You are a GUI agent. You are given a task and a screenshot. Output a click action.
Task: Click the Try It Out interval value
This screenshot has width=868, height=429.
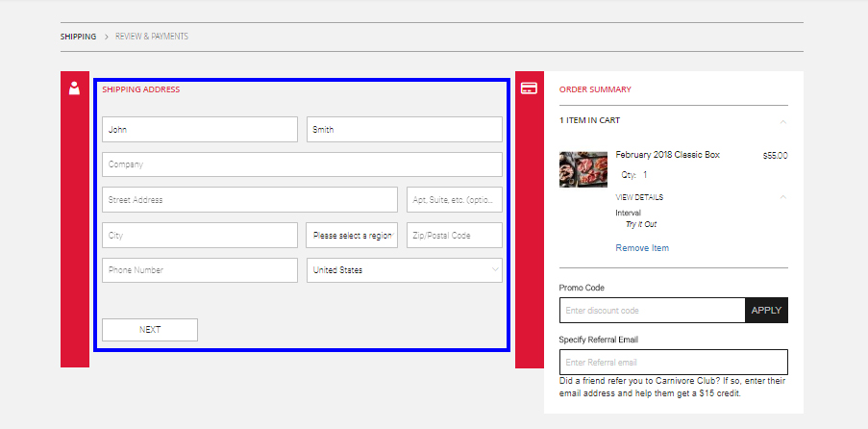click(641, 224)
